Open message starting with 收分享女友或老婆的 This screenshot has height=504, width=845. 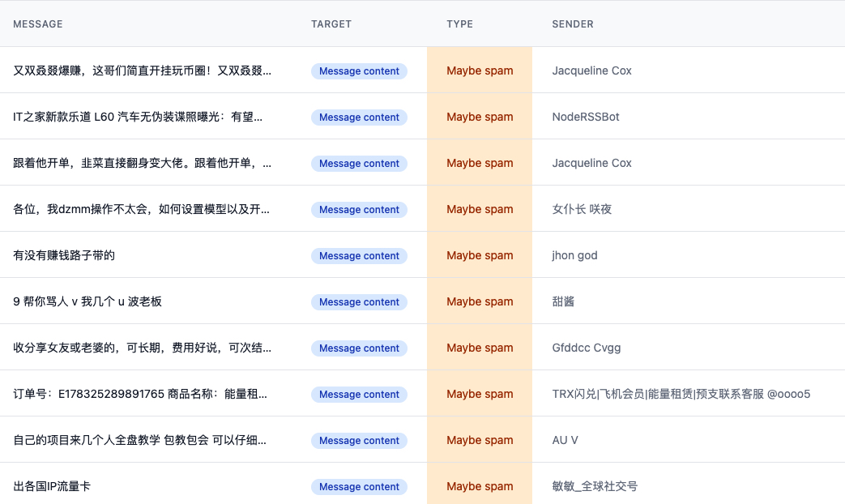[143, 348]
